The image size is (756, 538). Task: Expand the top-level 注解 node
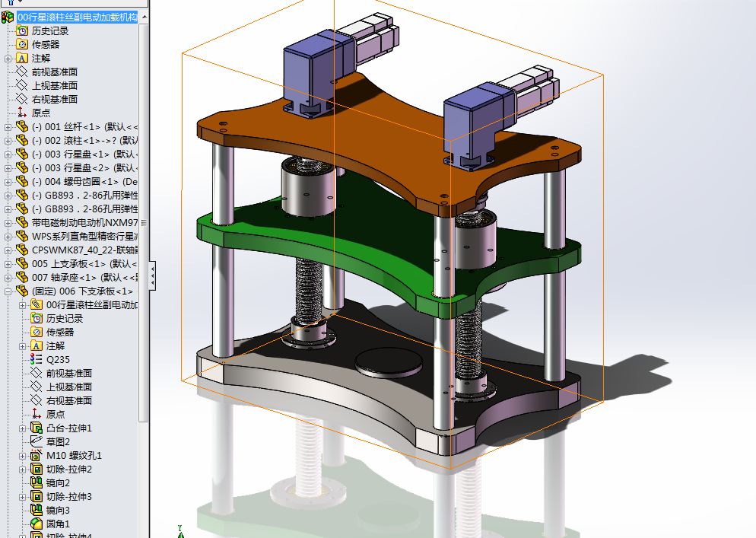(x=8, y=59)
